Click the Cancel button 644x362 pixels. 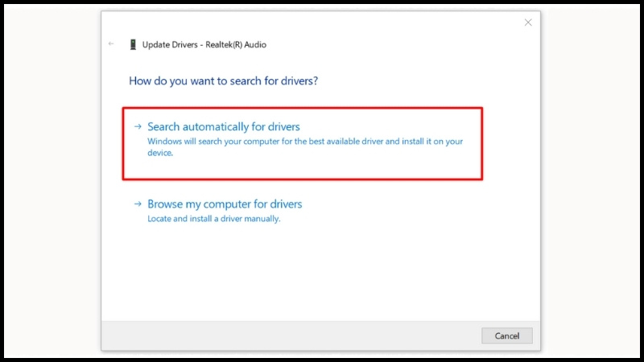pyautogui.click(x=507, y=335)
